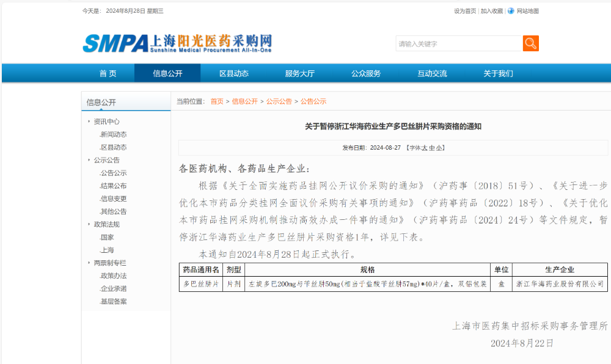Screen dimensions: 611x364
Task: Click 信息公开 in the breadcrumb path
Action: tap(244, 101)
